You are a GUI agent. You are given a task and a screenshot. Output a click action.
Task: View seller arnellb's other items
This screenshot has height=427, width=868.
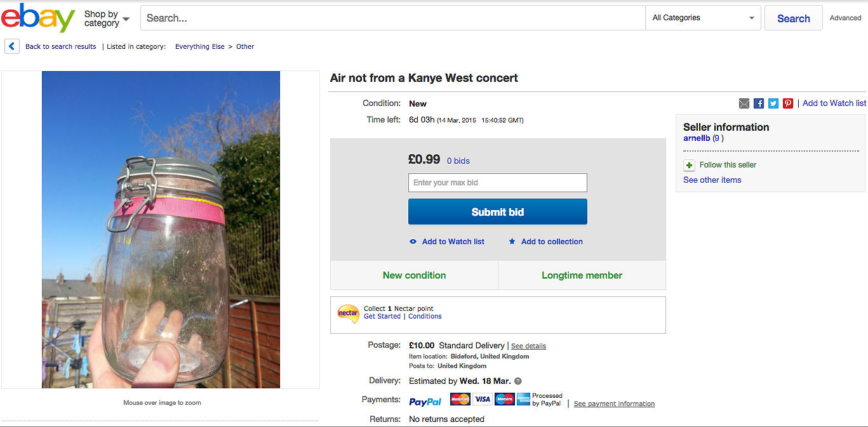(x=712, y=180)
